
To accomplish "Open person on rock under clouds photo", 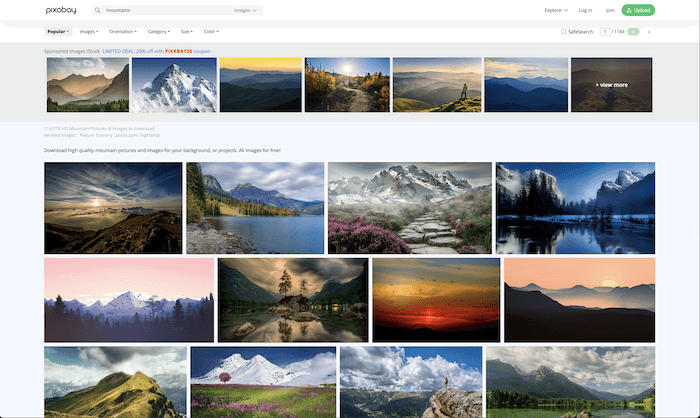I will coord(411,382).
